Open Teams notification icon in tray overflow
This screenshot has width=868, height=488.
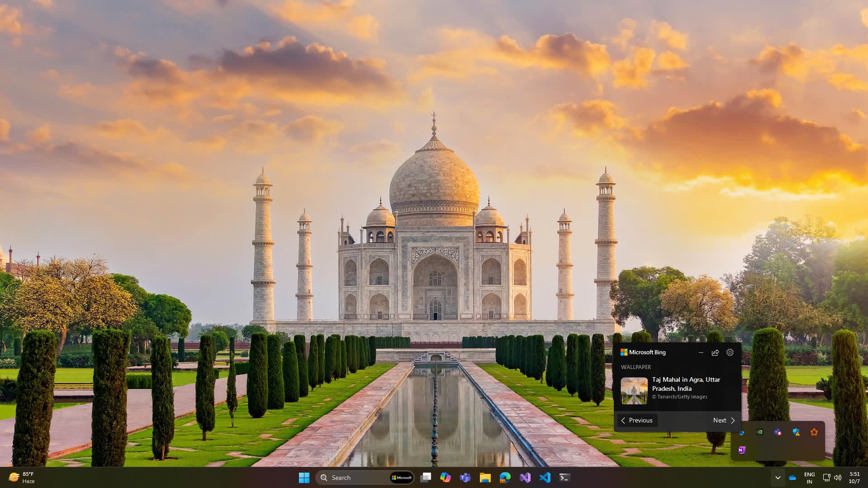click(778, 432)
